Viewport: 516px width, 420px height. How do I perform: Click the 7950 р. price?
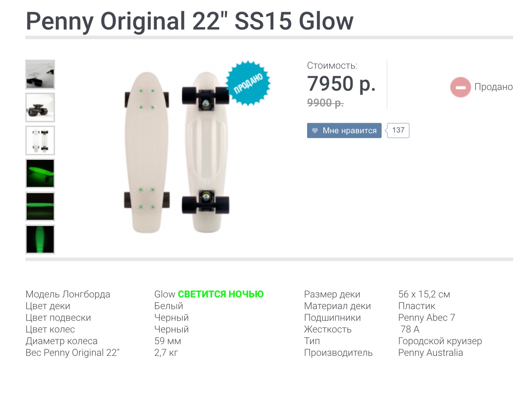pyautogui.click(x=342, y=84)
